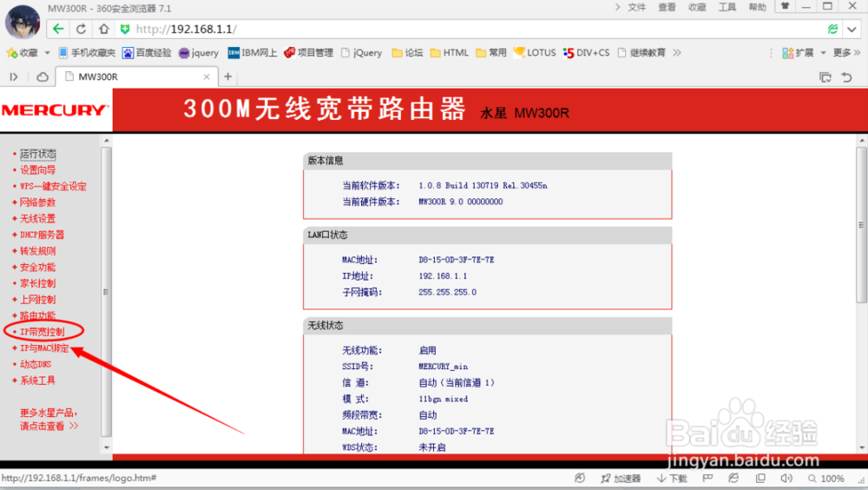Open the 手机收藏夹 bookmark

(x=86, y=53)
